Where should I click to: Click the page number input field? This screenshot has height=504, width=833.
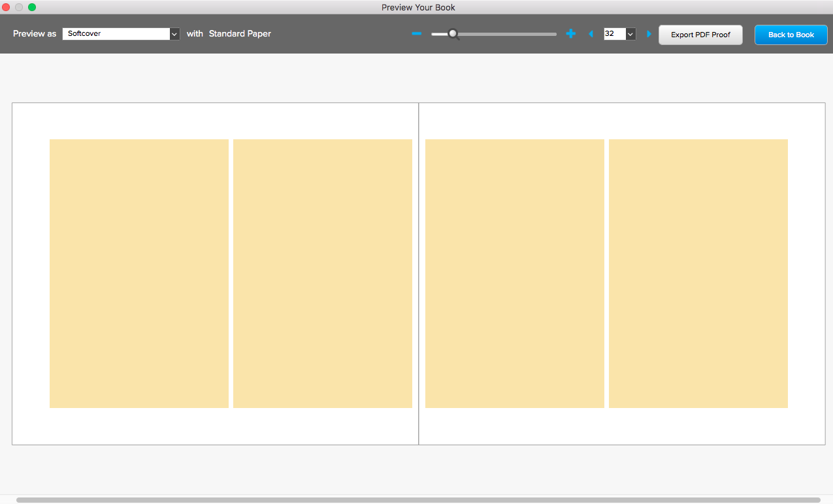(x=615, y=34)
